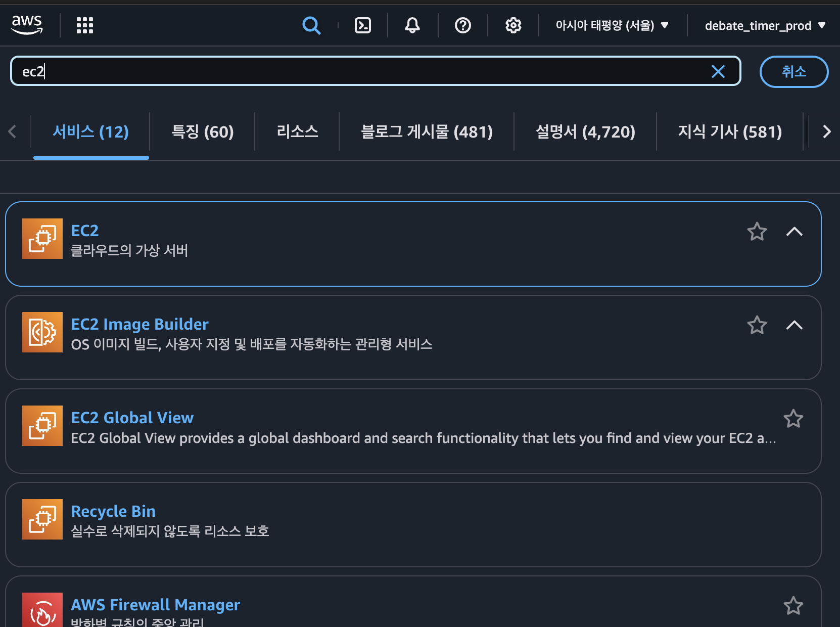Open the help question mark icon

[463, 25]
